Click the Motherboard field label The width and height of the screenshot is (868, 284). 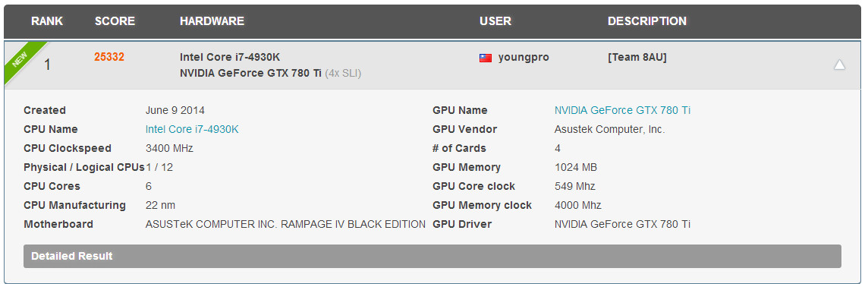point(58,224)
